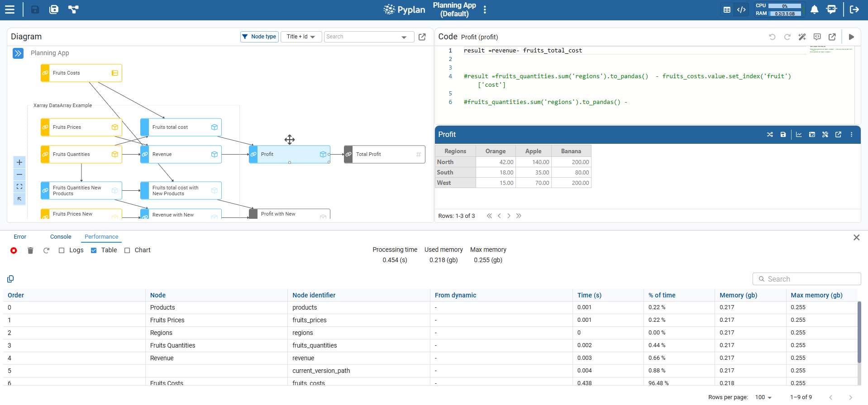The height and width of the screenshot is (405, 868).
Task: Click the delete trash icon in Performance
Action: 30,250
